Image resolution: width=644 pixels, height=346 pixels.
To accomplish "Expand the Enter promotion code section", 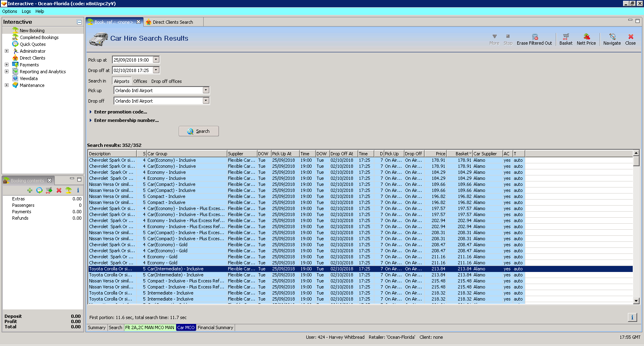I will (x=120, y=112).
